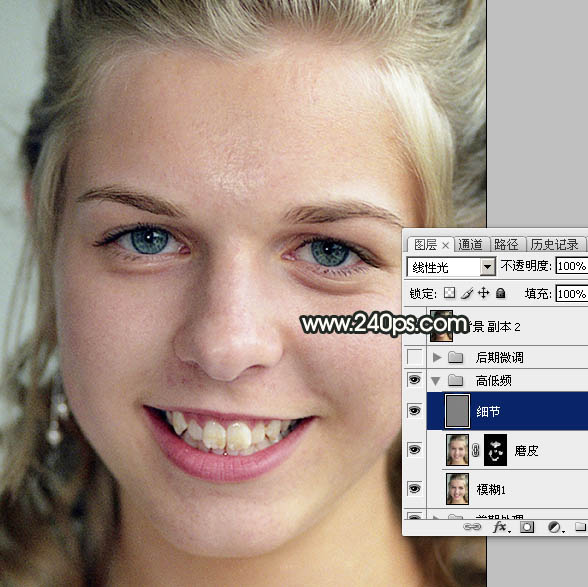Hide the 模糊1 layer via eye icon
Image resolution: width=588 pixels, height=587 pixels.
point(415,488)
